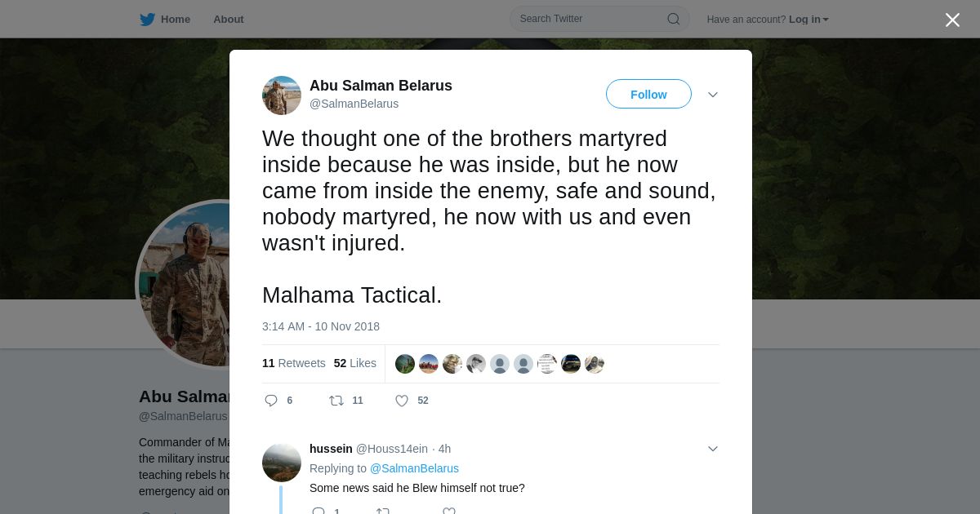Click the search magnifier icon
The height and width of the screenshot is (514, 980).
click(674, 19)
